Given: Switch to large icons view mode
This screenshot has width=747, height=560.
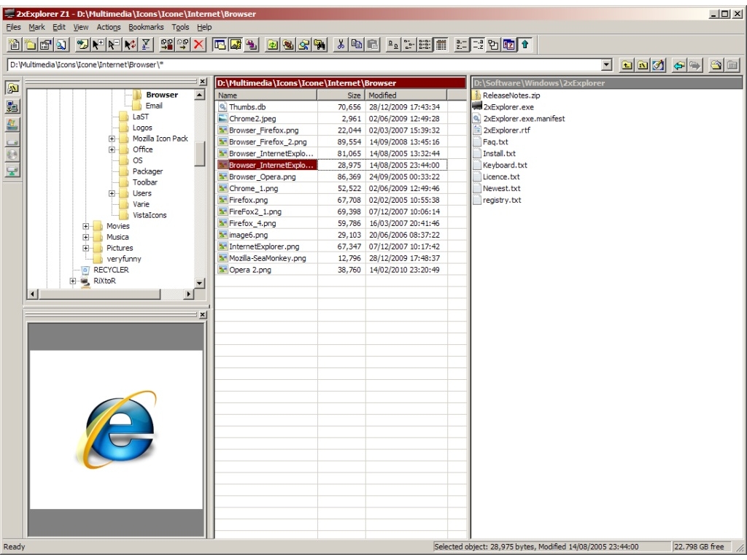Looking at the screenshot, I should 393,44.
